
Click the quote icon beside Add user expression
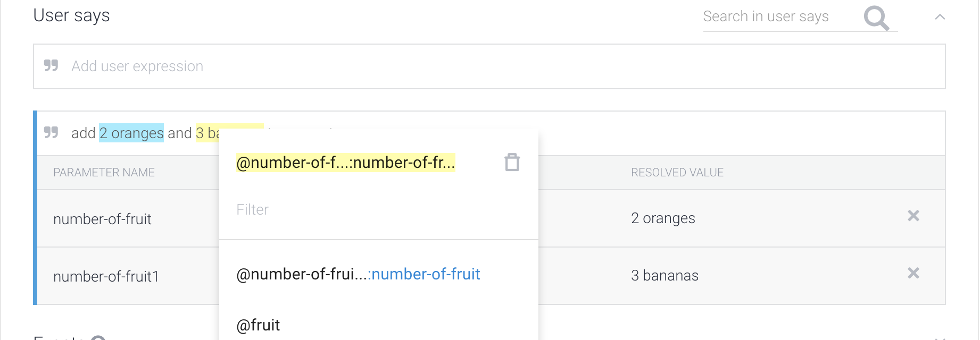(51, 66)
